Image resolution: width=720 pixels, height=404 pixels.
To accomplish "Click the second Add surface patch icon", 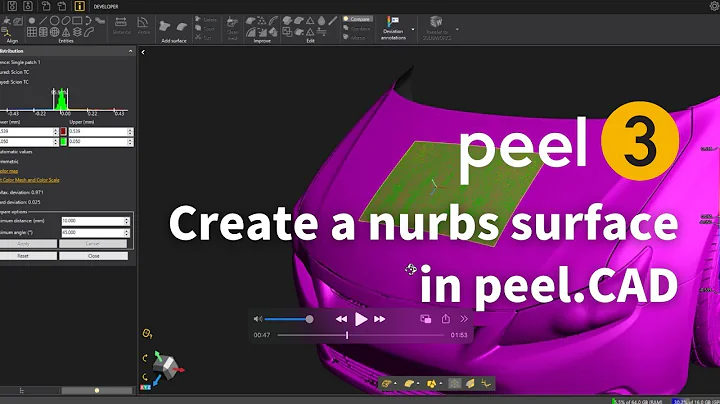I will click(182, 27).
